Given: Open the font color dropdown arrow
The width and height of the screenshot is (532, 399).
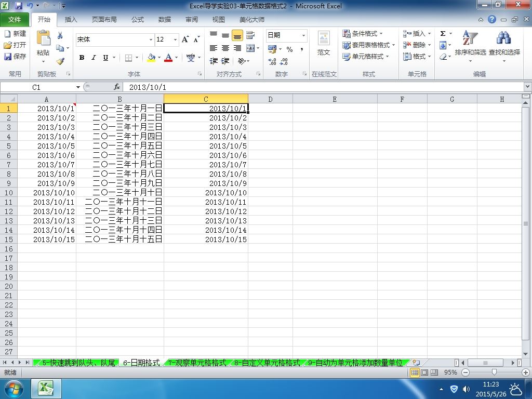Looking at the screenshot, I should coord(177,58).
